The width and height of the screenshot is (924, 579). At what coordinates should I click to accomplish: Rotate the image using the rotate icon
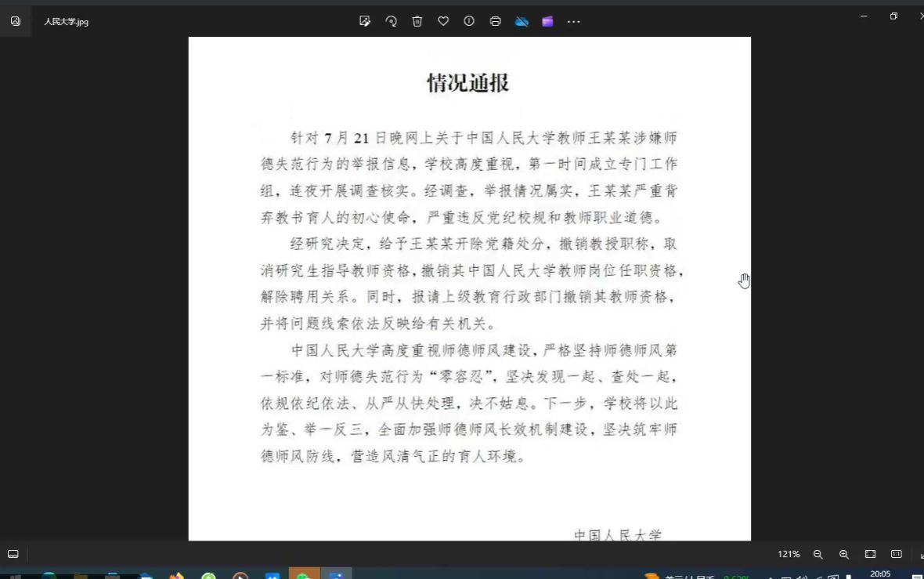click(x=391, y=21)
